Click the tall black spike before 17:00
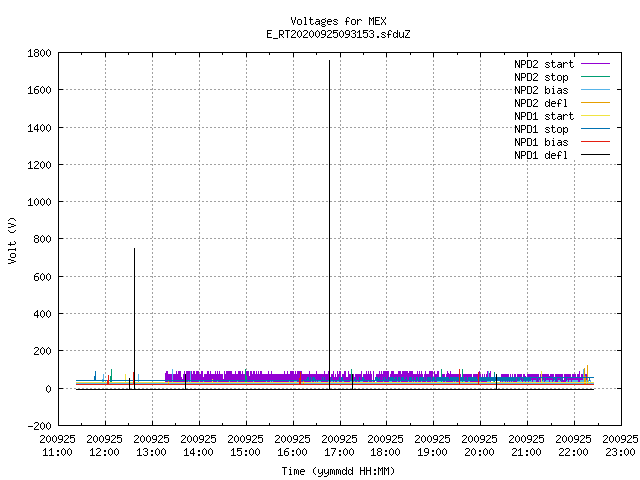Viewport: 640px width, 480px height. [x=329, y=224]
